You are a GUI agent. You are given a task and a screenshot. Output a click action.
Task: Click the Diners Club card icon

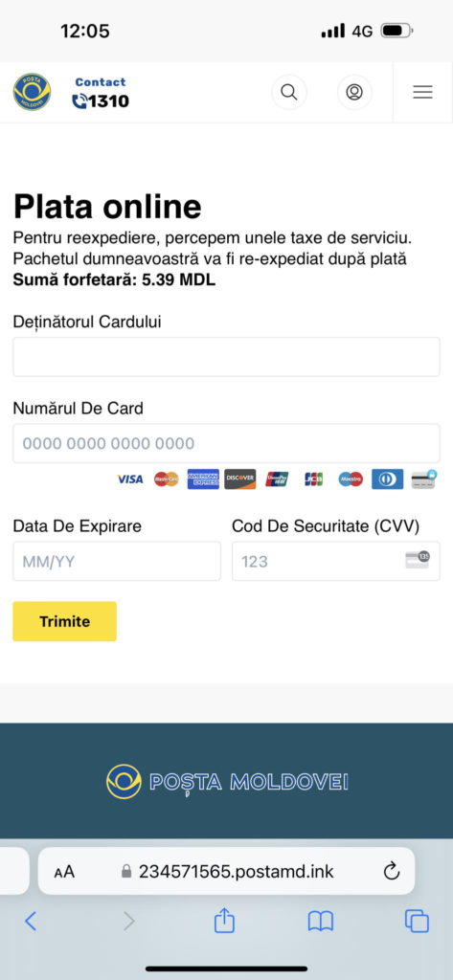(387, 479)
